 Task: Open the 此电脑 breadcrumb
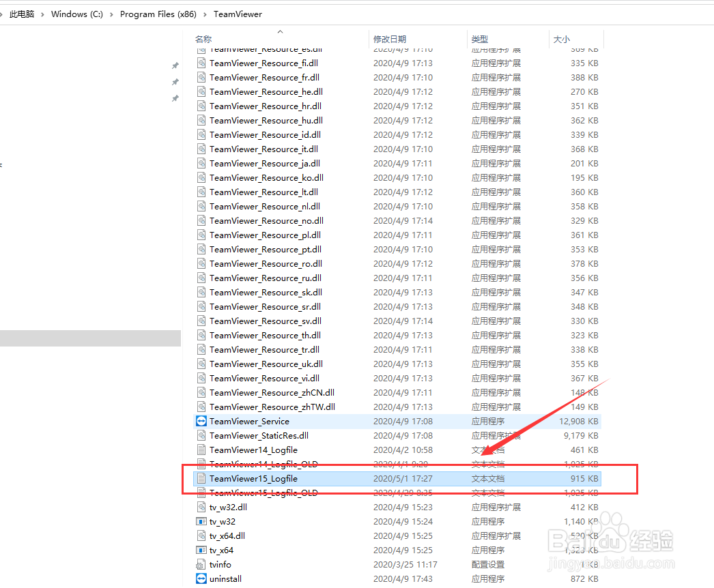[x=22, y=14]
